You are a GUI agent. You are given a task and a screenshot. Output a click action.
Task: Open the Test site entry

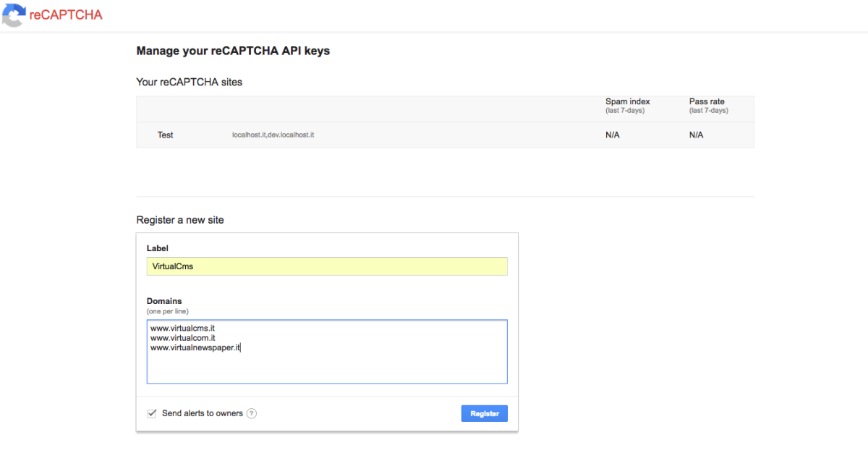tap(166, 135)
